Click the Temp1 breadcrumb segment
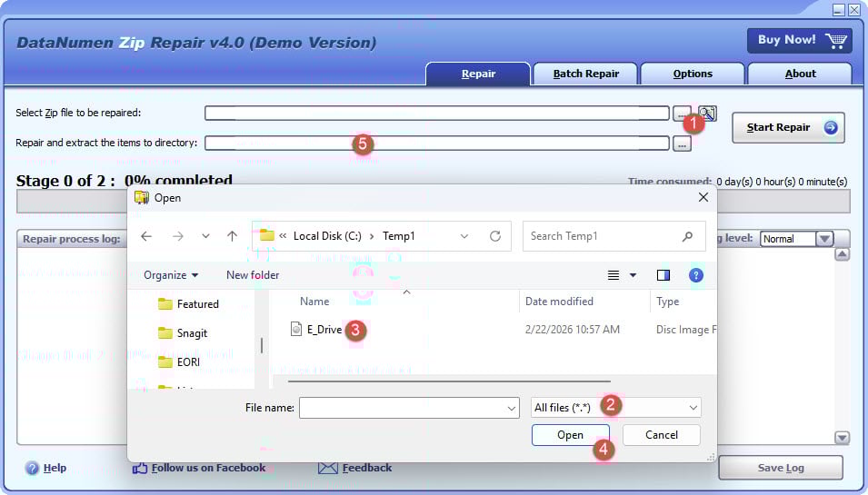The height and width of the screenshot is (495, 868). (x=399, y=236)
